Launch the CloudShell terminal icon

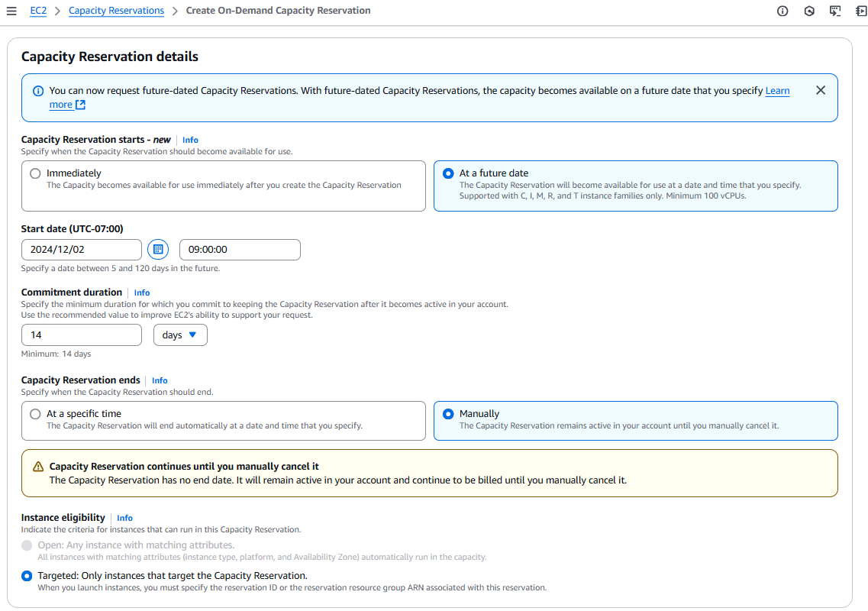coord(835,11)
